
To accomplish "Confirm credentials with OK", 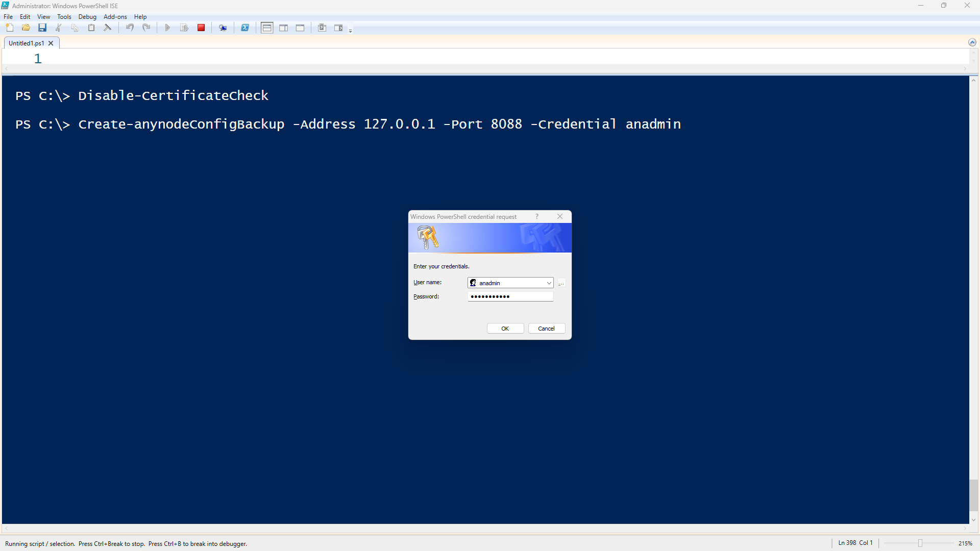I will 505,328.
